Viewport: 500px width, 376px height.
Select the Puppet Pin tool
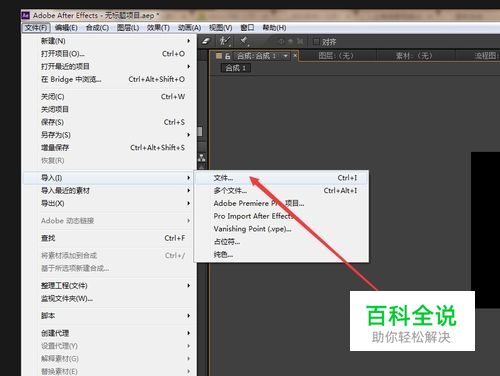245,41
